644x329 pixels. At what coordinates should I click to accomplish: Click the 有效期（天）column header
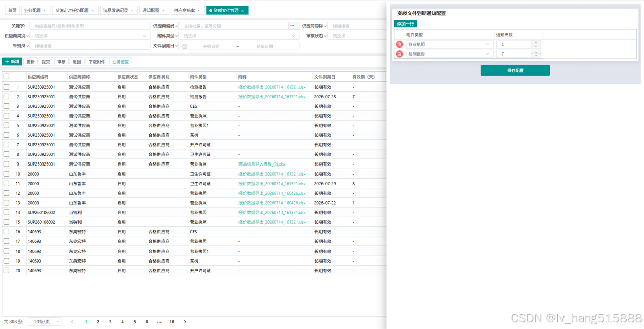tap(364, 77)
